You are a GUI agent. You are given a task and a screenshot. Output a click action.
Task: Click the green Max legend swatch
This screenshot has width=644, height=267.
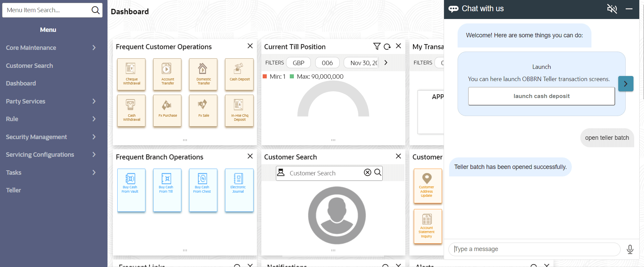click(292, 76)
